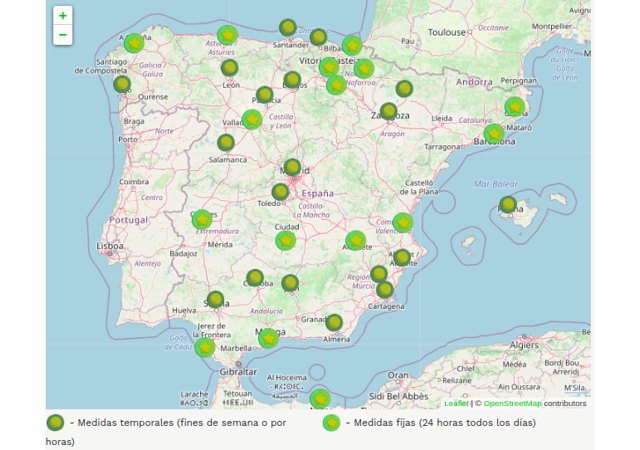Click the circle marker above Santander
Viewport: 640px width, 450px height.
tap(288, 28)
